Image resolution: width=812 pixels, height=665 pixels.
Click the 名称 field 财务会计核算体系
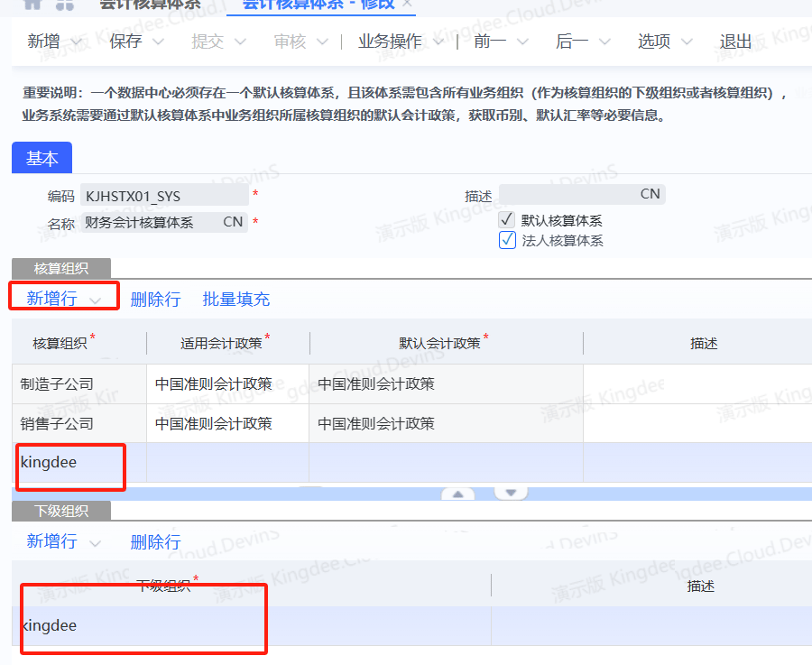tap(164, 222)
